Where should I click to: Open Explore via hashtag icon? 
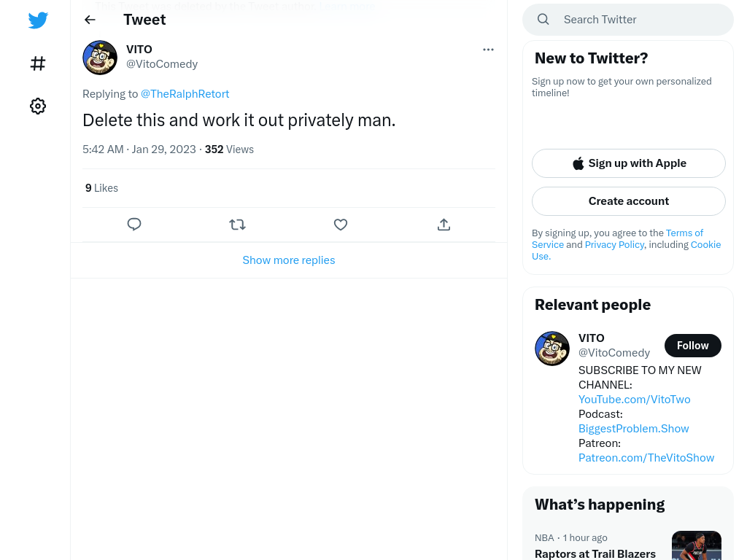(38, 63)
